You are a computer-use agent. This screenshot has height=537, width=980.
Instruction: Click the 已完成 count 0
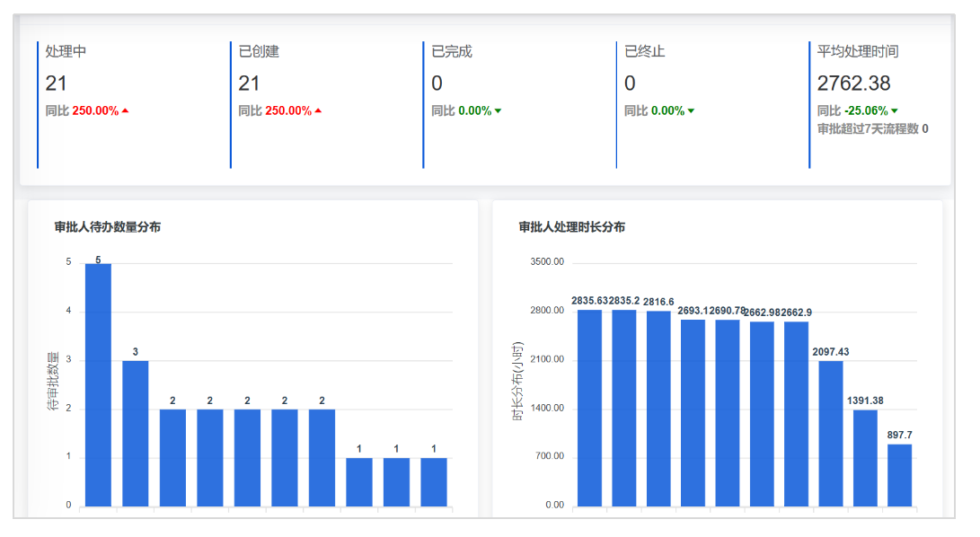coord(437,84)
